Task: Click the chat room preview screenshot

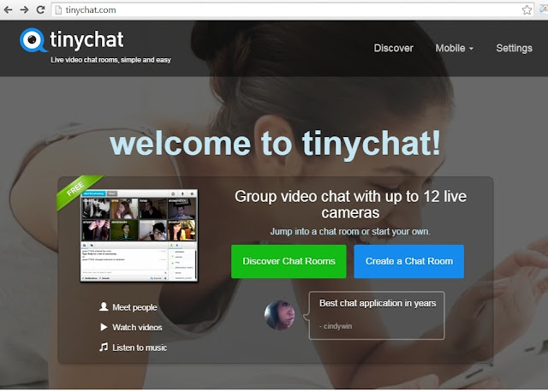Action: click(x=139, y=235)
